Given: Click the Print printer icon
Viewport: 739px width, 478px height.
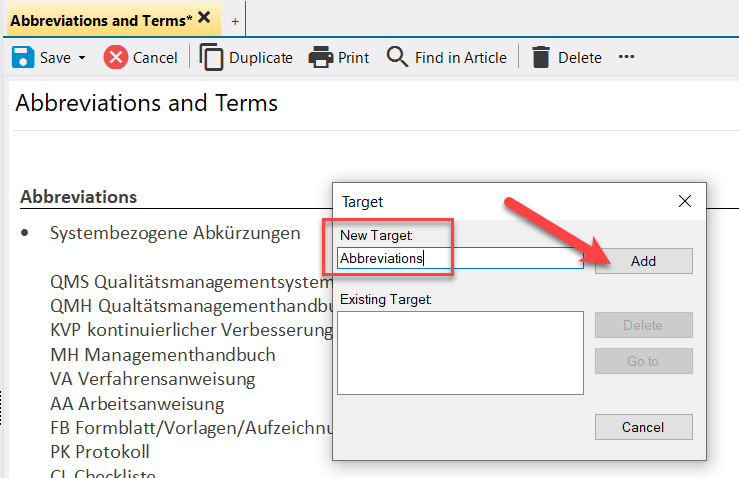Looking at the screenshot, I should (320, 57).
